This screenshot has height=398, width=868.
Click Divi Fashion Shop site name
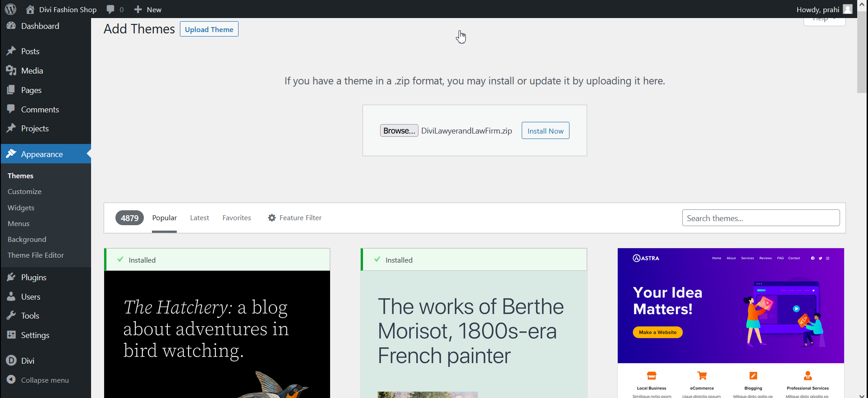[x=68, y=9]
